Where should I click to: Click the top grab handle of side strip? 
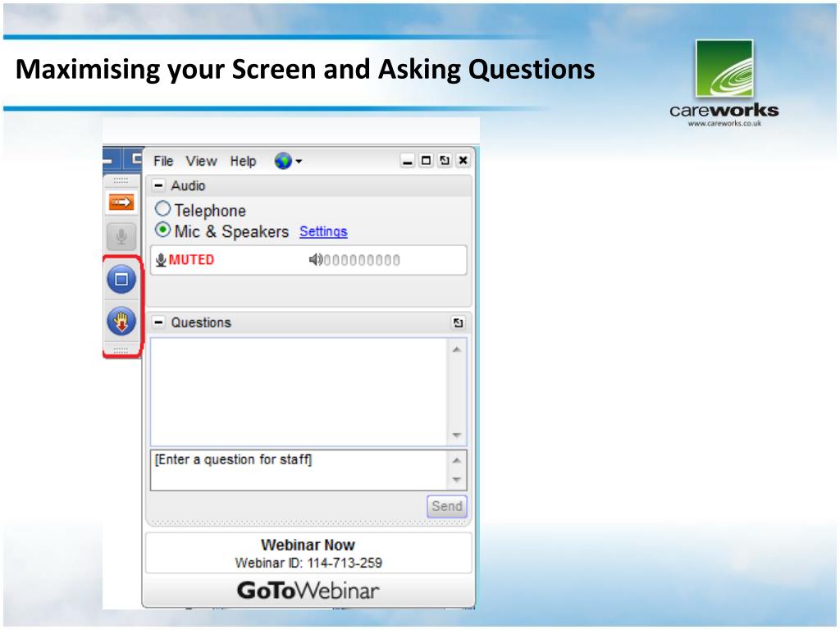[121, 180]
